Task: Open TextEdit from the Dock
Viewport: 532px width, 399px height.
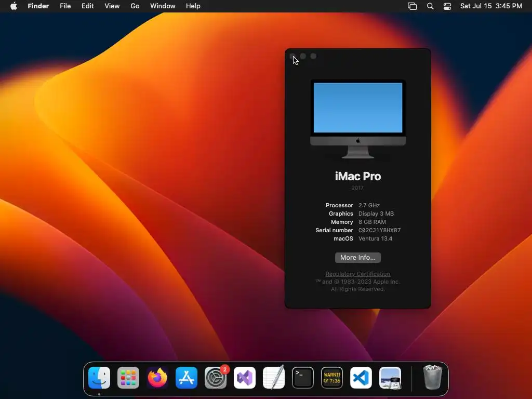Action: click(x=274, y=378)
